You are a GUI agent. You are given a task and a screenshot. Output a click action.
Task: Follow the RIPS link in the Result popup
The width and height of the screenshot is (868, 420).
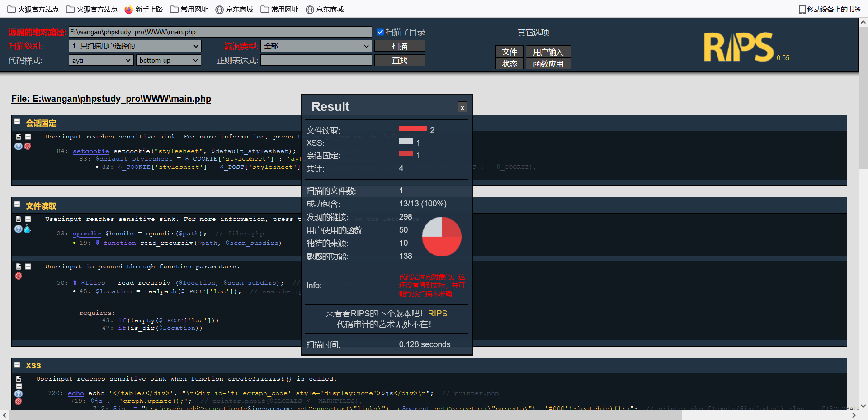438,313
